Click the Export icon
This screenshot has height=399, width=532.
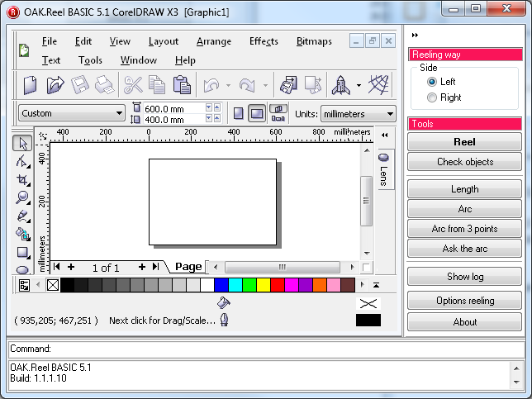click(313, 85)
